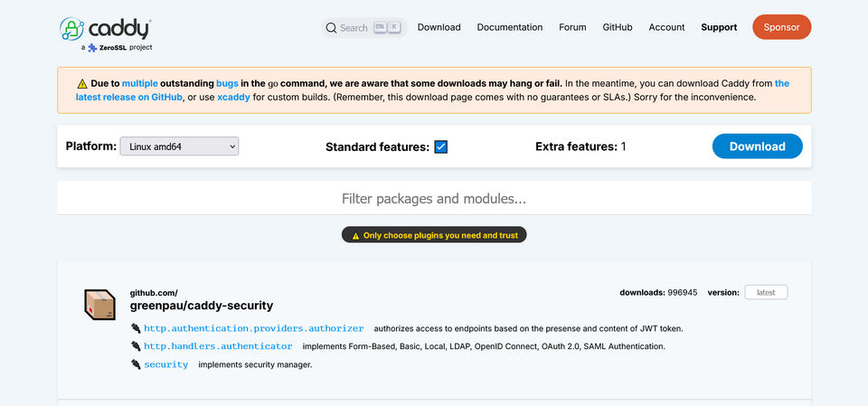Image resolution: width=868 pixels, height=406 pixels.
Task: Follow the 'multiple' link in banner
Action: pyautogui.click(x=139, y=83)
